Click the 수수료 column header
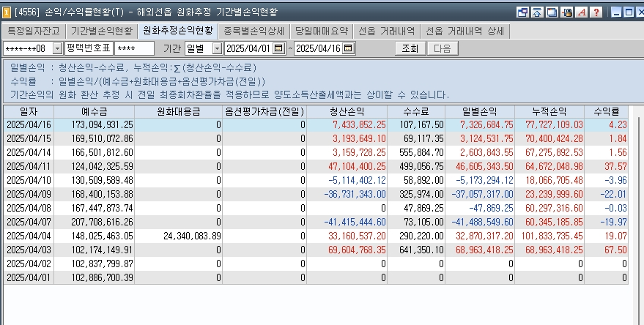The width and height of the screenshot is (644, 325). tap(416, 111)
